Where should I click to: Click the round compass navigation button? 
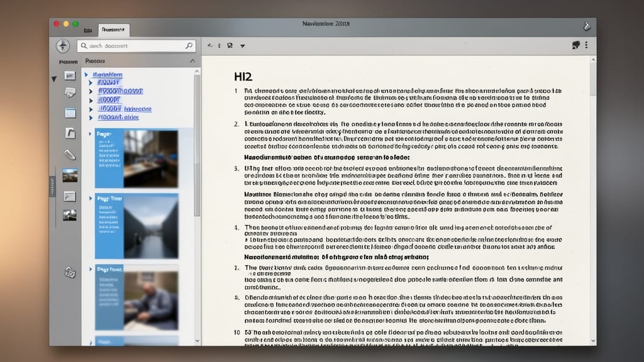coord(63,45)
